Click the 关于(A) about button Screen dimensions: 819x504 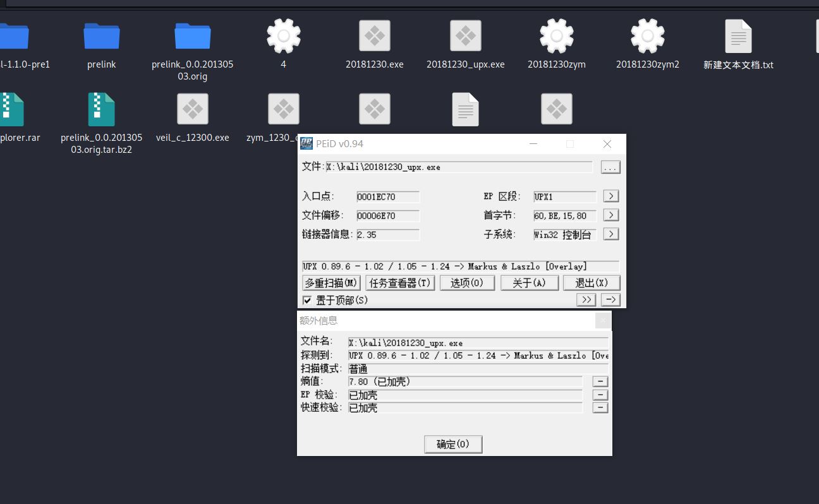coord(530,283)
